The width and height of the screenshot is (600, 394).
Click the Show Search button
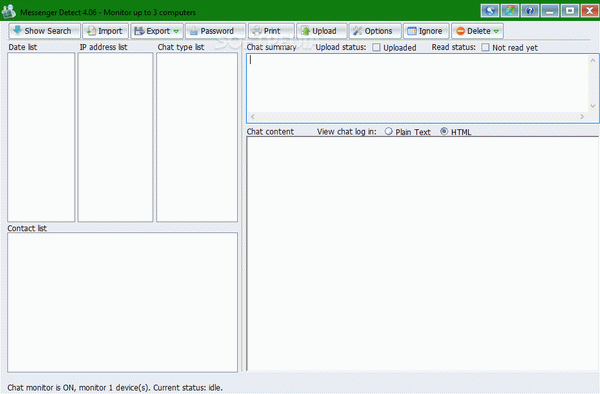coord(44,31)
